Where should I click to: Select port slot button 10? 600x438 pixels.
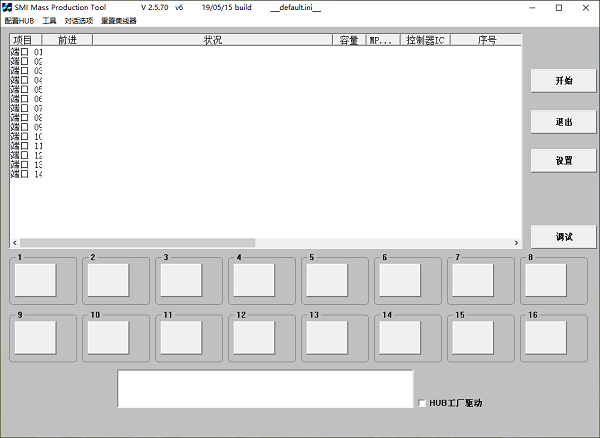click(x=108, y=337)
